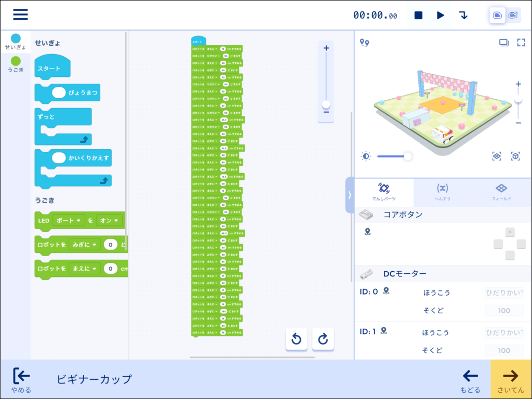The width and height of the screenshot is (532, 399).
Task: Open the オン dropdown in LED block
Action: point(109,221)
